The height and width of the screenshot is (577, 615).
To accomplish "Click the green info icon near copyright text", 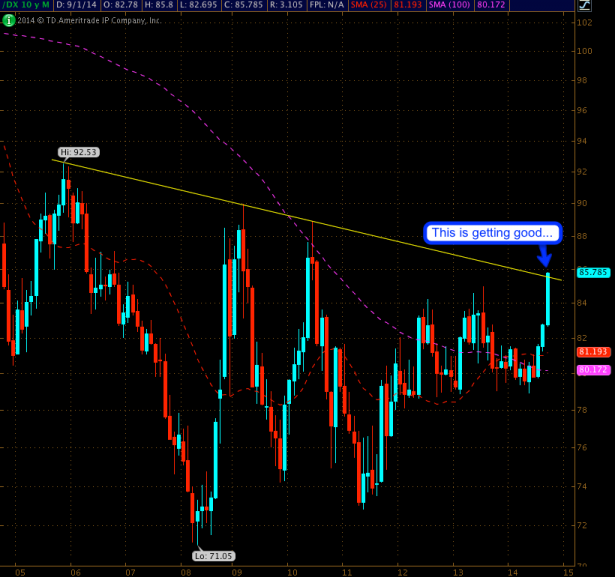I will coord(8,20).
